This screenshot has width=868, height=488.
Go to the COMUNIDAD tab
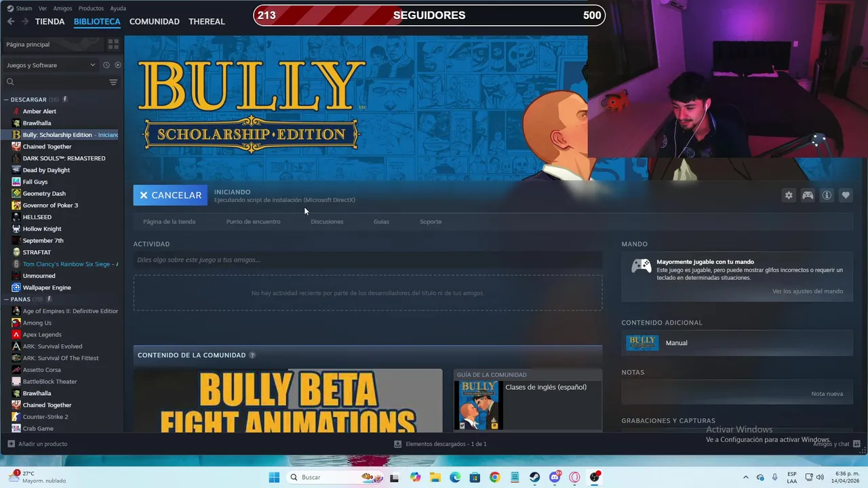pyautogui.click(x=155, y=21)
